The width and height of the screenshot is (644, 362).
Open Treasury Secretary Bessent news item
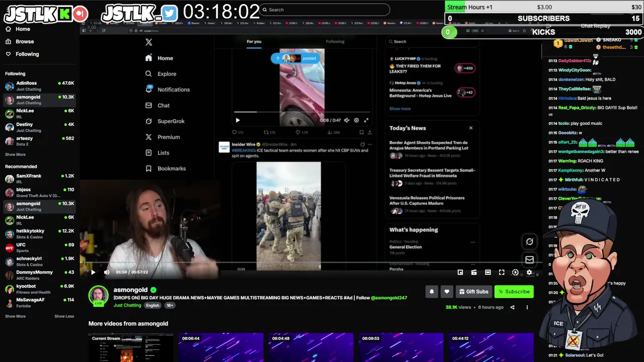[x=431, y=177]
